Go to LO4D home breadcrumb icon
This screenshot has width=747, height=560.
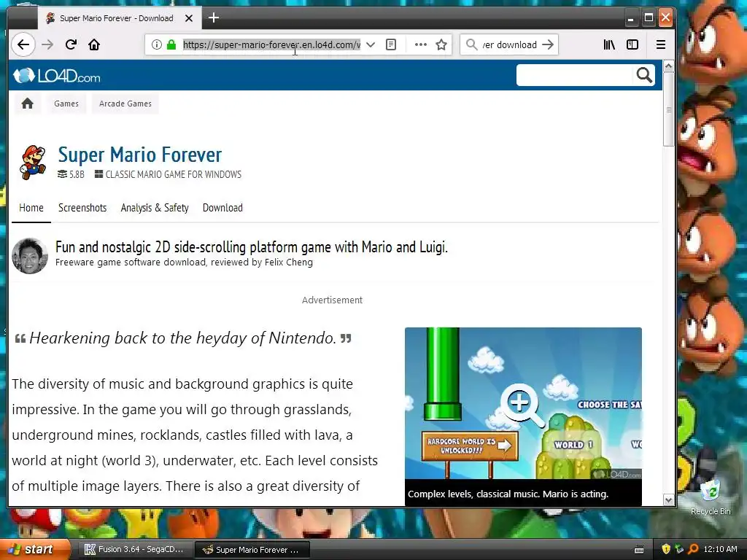pyautogui.click(x=28, y=104)
